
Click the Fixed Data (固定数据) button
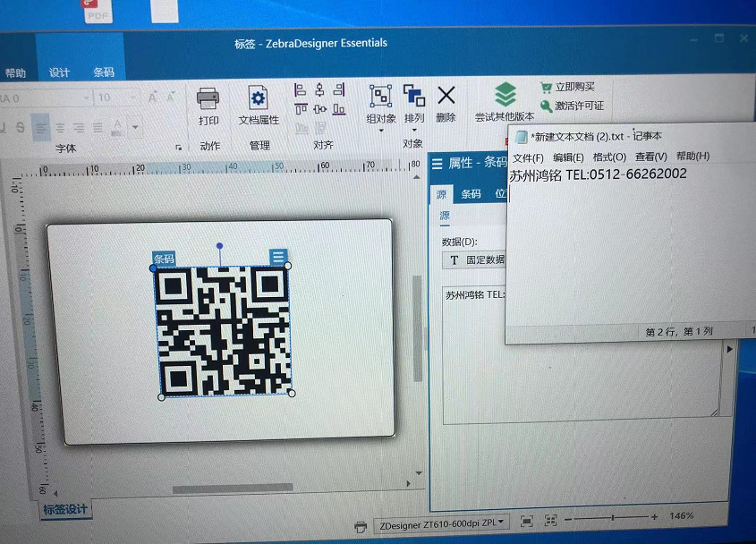click(474, 260)
